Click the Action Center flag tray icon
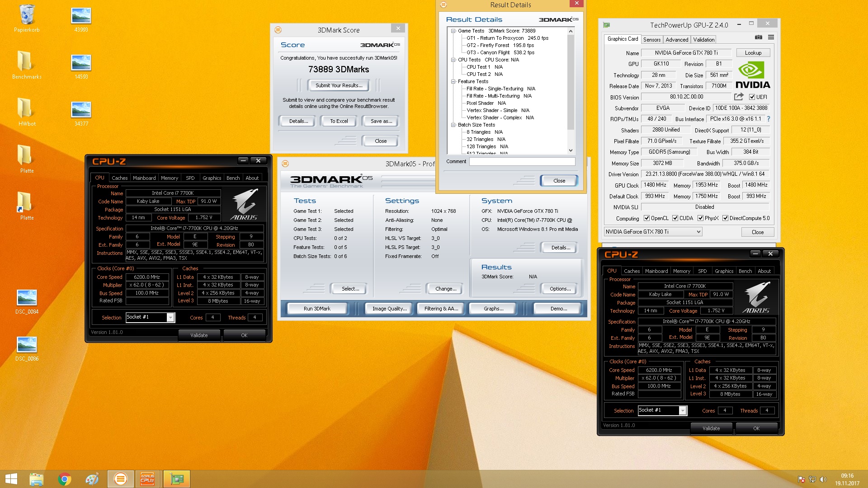The image size is (868, 488). (802, 479)
